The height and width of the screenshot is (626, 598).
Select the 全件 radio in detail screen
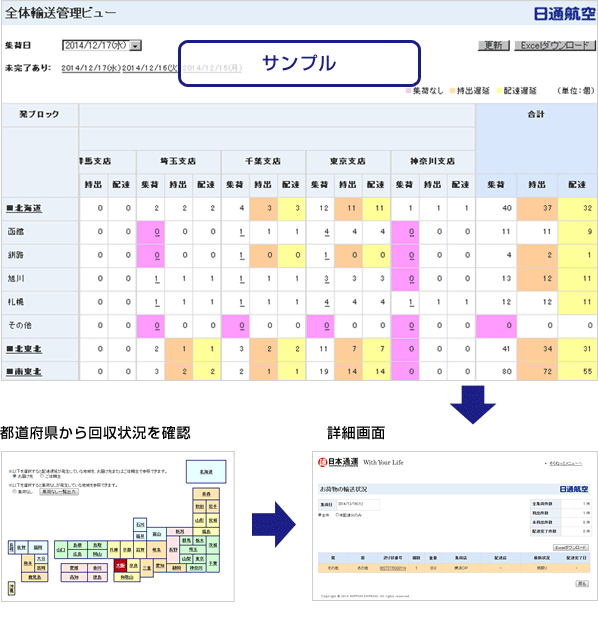pyautogui.click(x=320, y=515)
